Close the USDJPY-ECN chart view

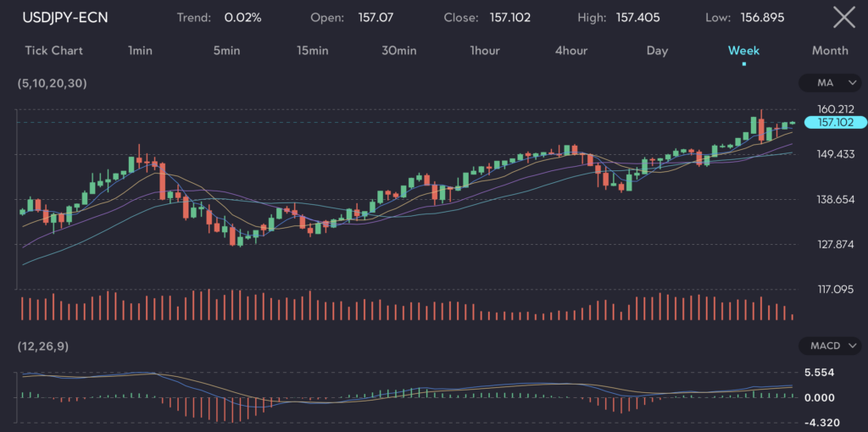pyautogui.click(x=843, y=17)
